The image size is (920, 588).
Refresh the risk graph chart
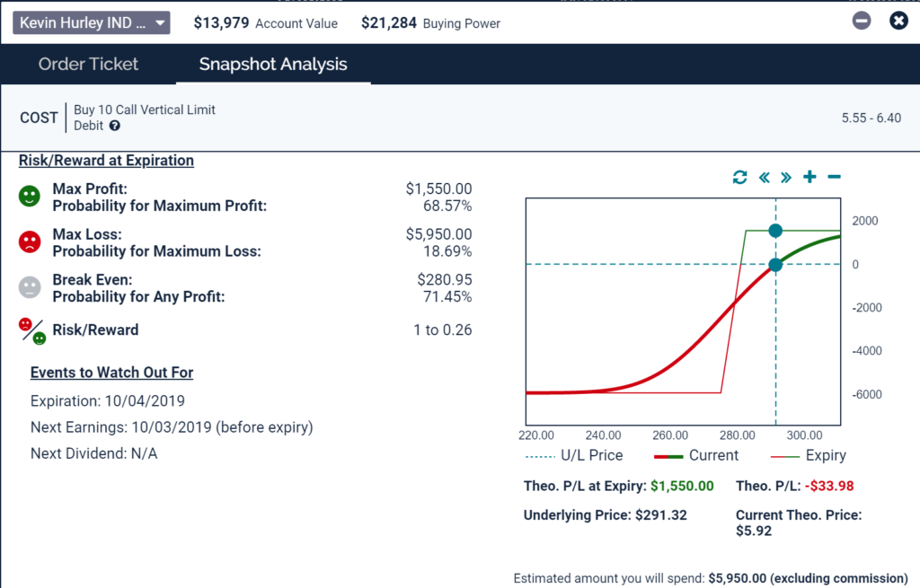(x=739, y=177)
